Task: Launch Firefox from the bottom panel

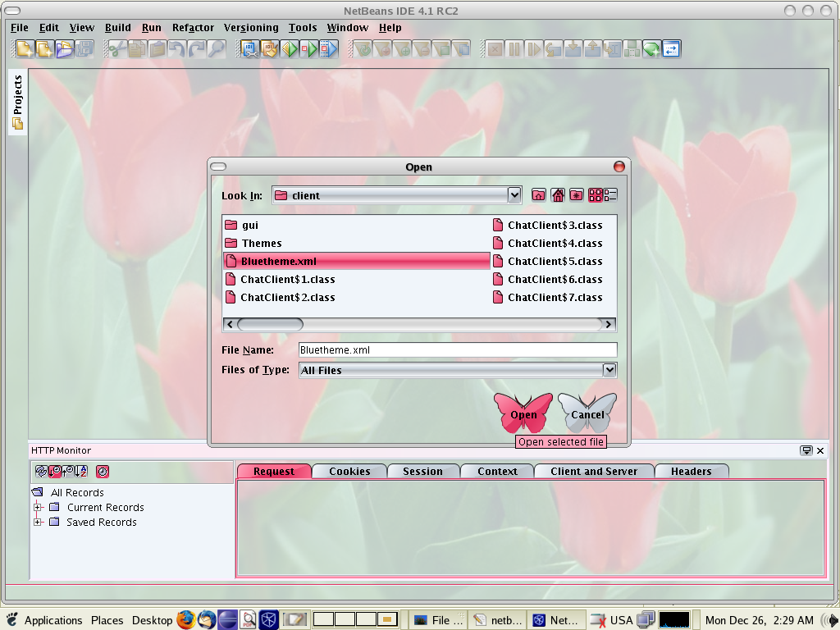Action: coord(186,620)
